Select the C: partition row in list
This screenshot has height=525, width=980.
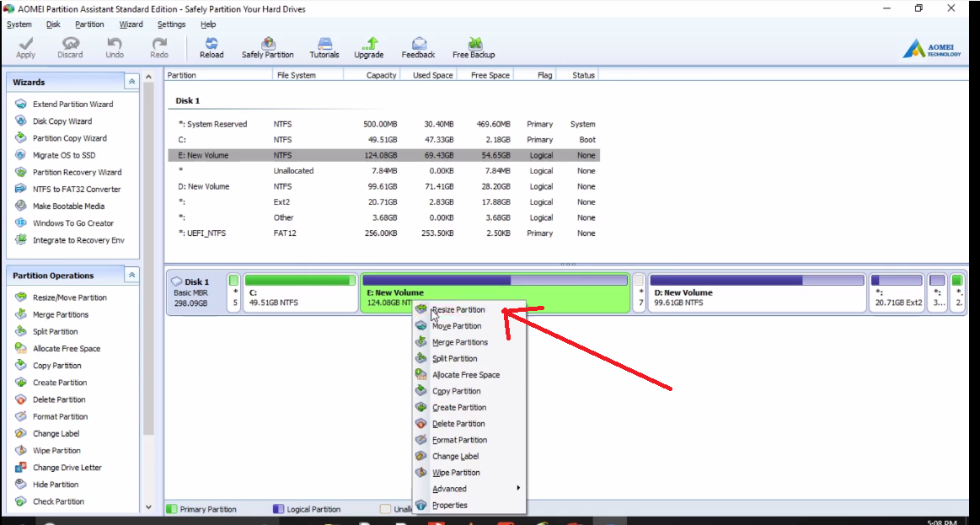[383, 139]
